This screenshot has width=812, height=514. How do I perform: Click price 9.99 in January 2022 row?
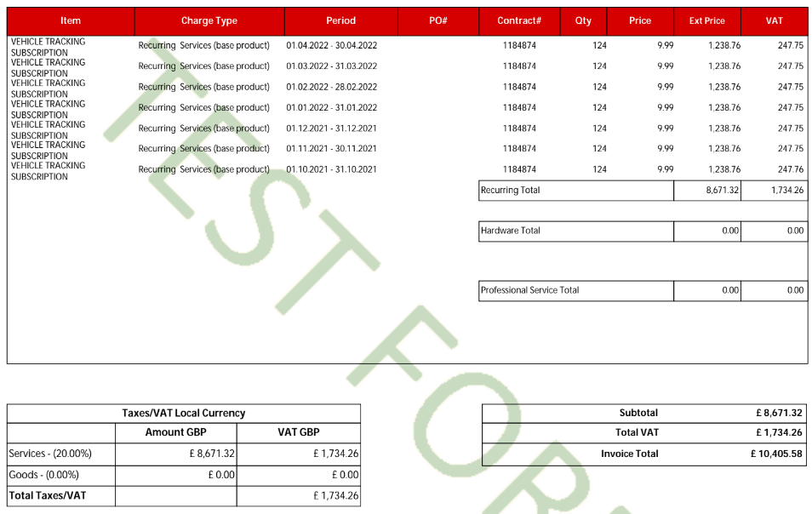(x=666, y=108)
